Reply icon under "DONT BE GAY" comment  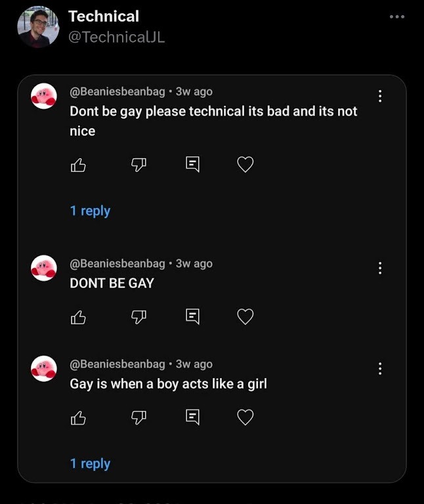pyautogui.click(x=192, y=318)
